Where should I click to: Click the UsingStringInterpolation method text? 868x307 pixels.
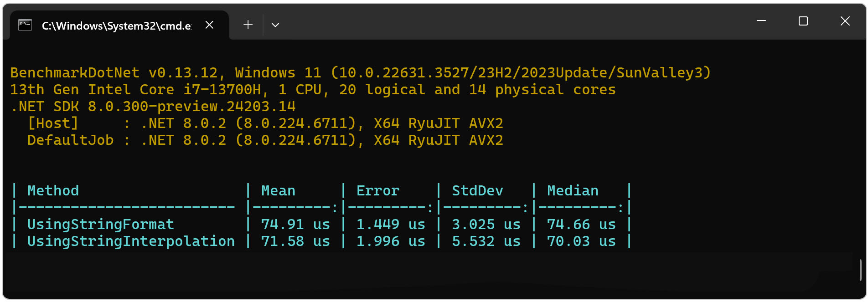(131, 241)
